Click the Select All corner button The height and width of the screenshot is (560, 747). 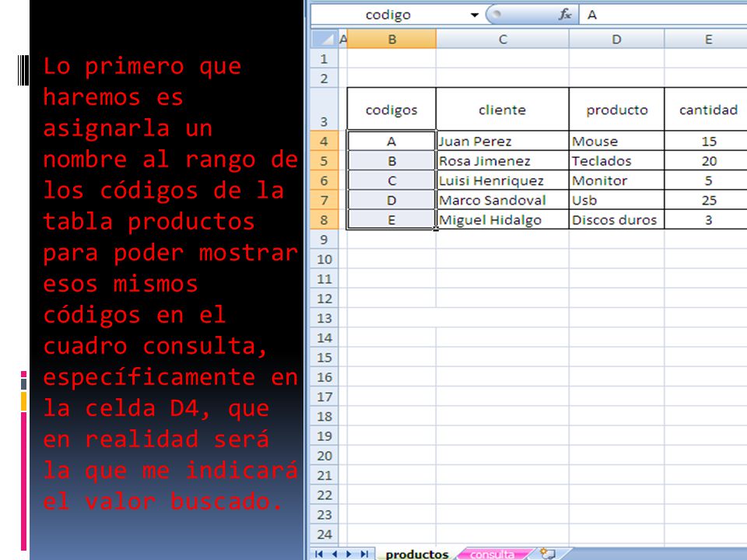pos(324,39)
